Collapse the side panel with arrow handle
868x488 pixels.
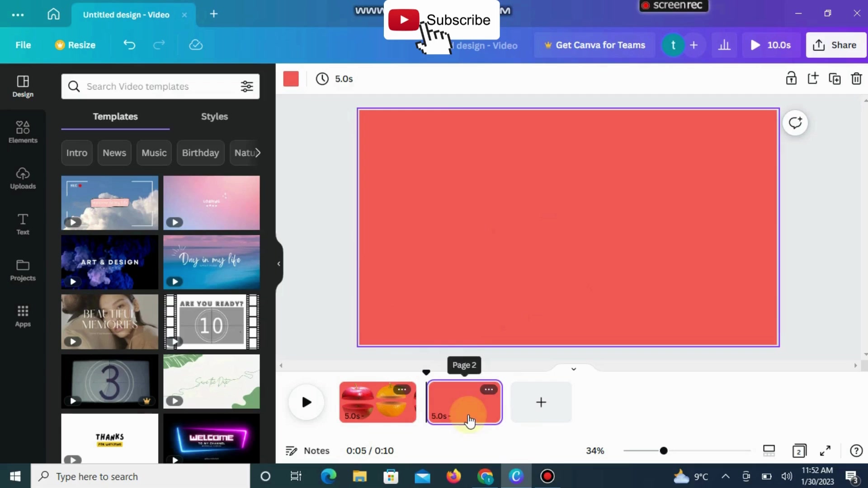(279, 263)
